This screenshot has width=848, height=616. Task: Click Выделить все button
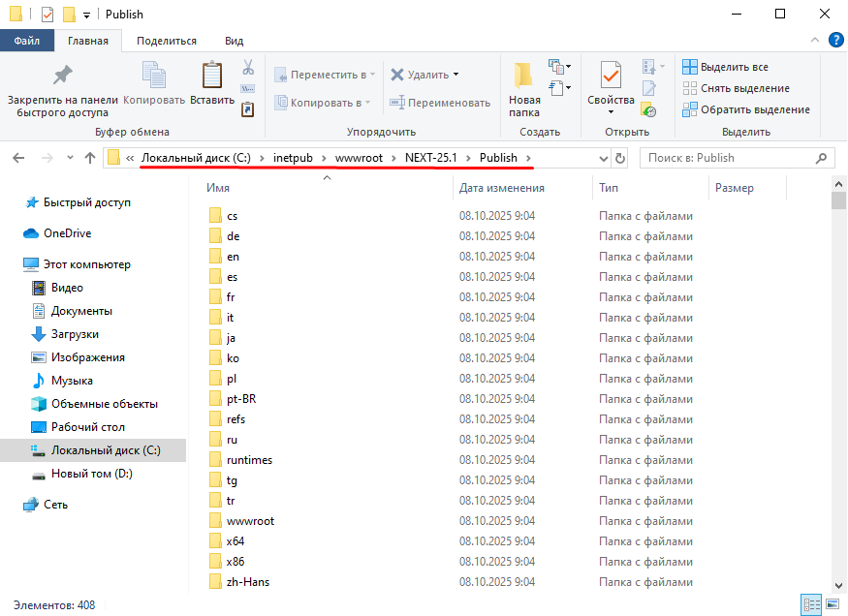725,67
